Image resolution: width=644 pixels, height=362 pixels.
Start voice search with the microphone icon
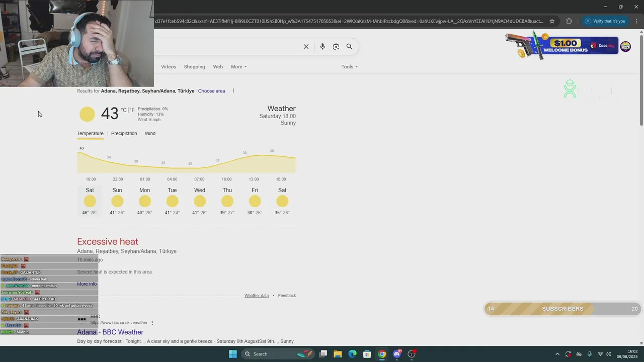[323, 47]
